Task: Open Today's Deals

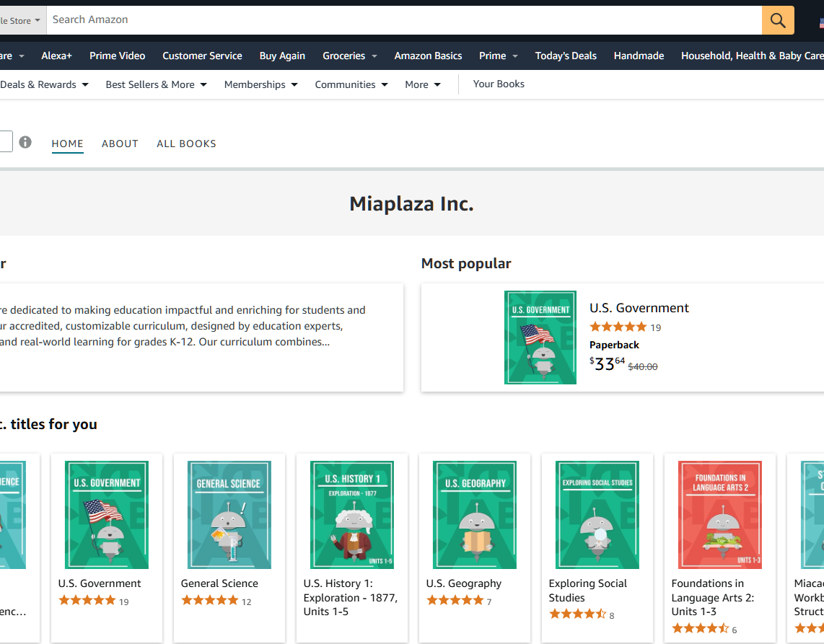Action: tap(566, 56)
